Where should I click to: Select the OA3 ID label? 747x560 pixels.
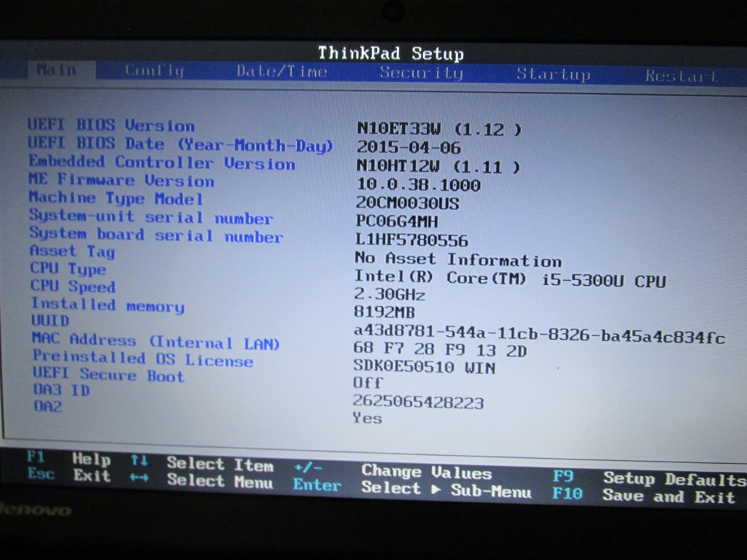point(61,390)
